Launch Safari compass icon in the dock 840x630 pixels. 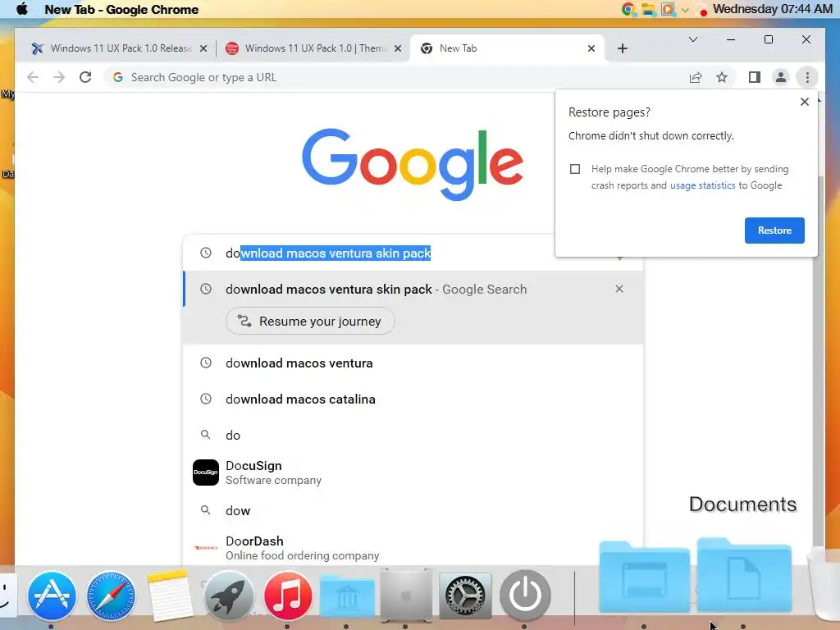tap(111, 596)
